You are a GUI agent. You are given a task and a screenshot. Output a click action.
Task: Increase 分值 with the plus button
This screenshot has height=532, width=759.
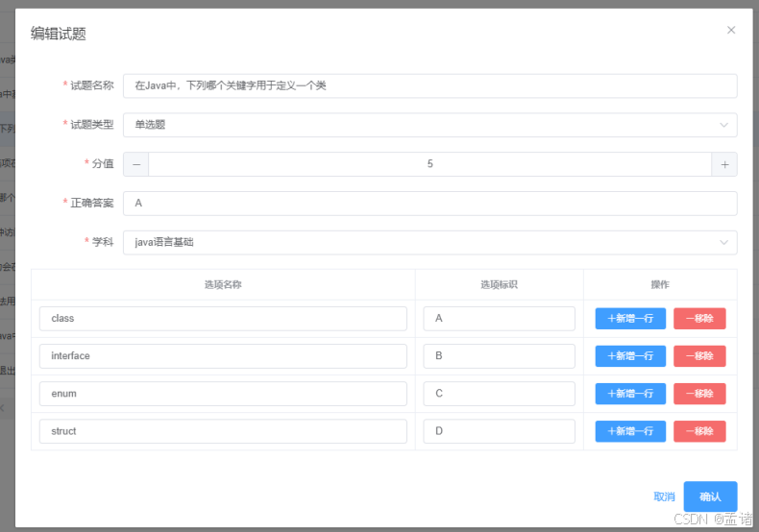pyautogui.click(x=724, y=164)
